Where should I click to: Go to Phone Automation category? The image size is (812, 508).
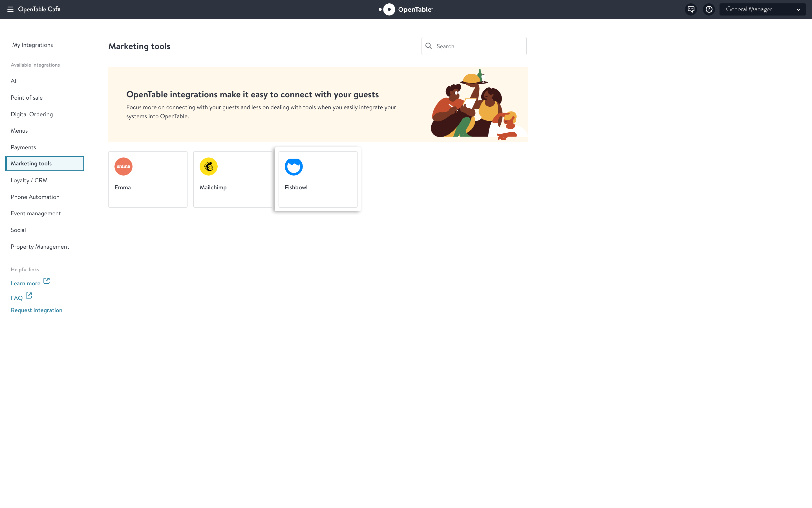pyautogui.click(x=35, y=197)
